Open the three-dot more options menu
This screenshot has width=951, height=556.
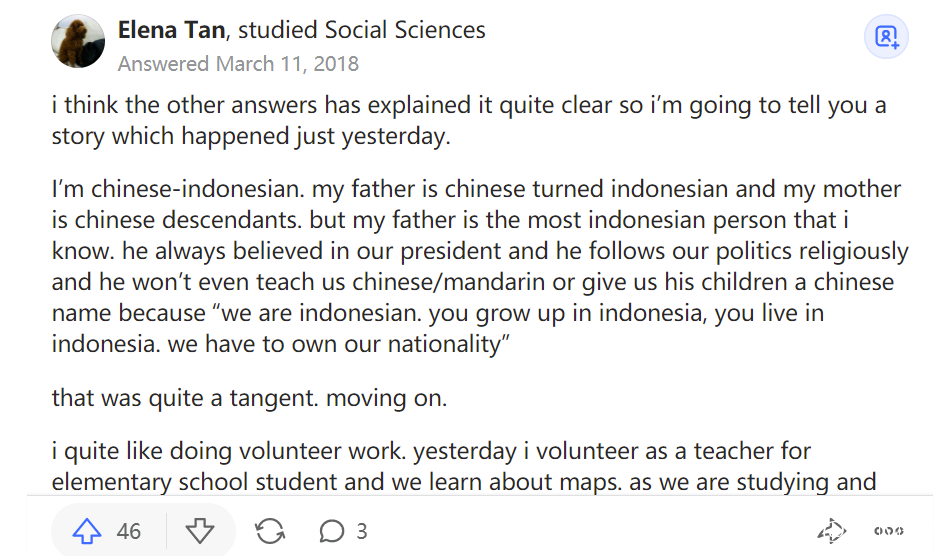[888, 531]
